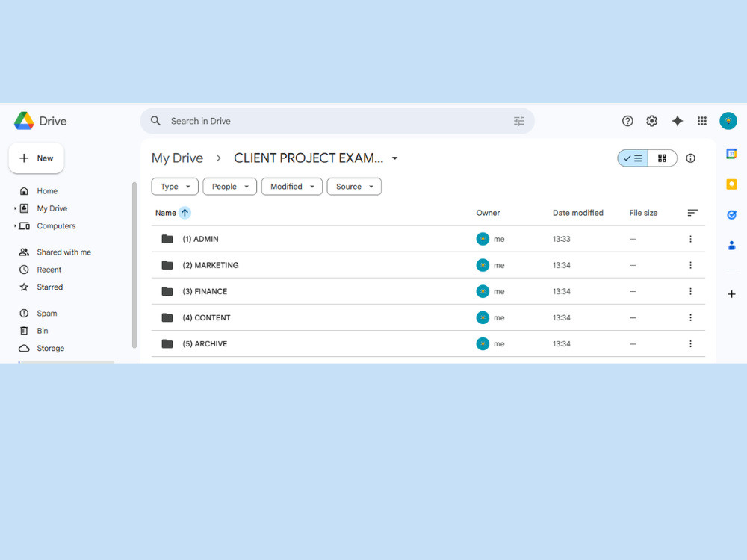Click the Google Drive logo
The width and height of the screenshot is (747, 560).
click(24, 121)
